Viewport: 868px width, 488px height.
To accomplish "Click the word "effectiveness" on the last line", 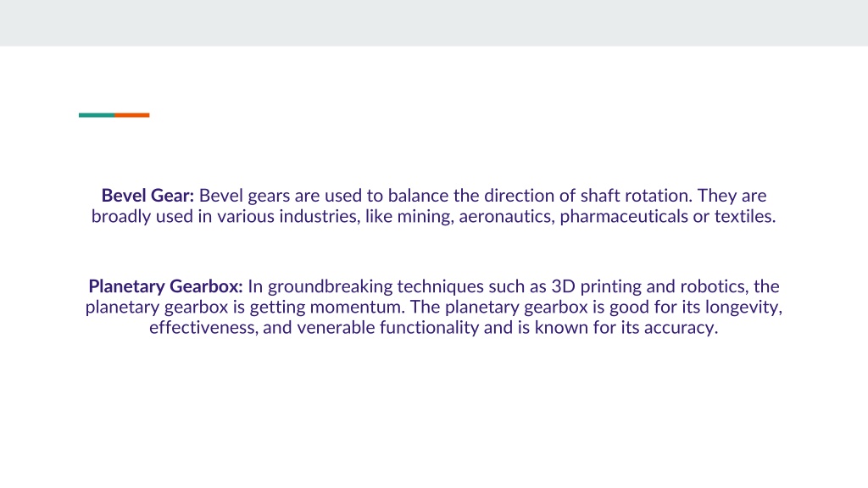I will (203, 328).
